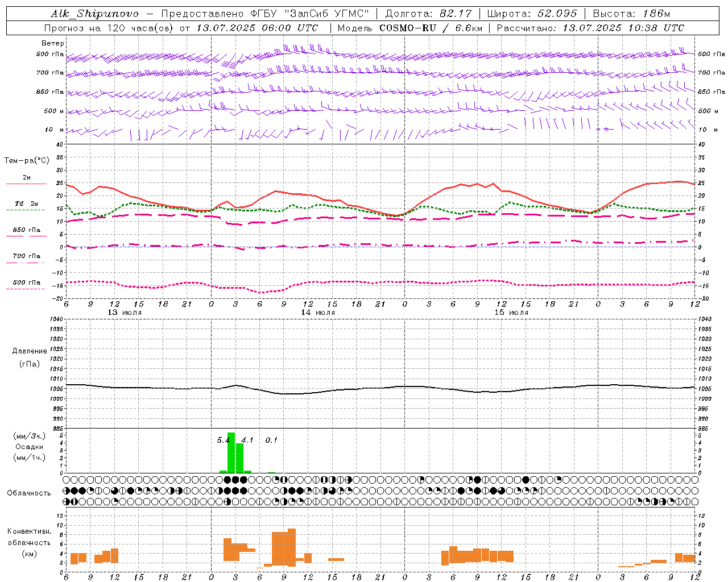The image size is (728, 582).
Task: Click the dash-dot 700 гПа temperature legend line
Action: click(x=25, y=263)
